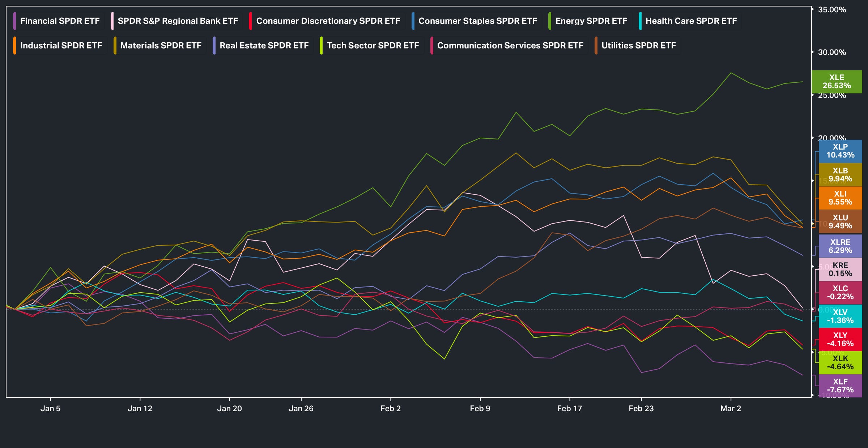This screenshot has width=868, height=448.
Task: Toggle SPDR S&P Regional Bank ETF series
Action: pos(178,21)
